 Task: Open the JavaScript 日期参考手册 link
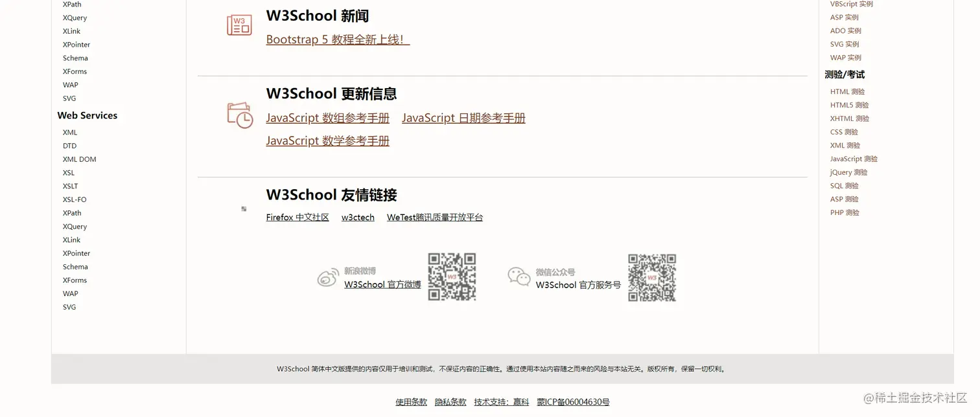pos(463,117)
